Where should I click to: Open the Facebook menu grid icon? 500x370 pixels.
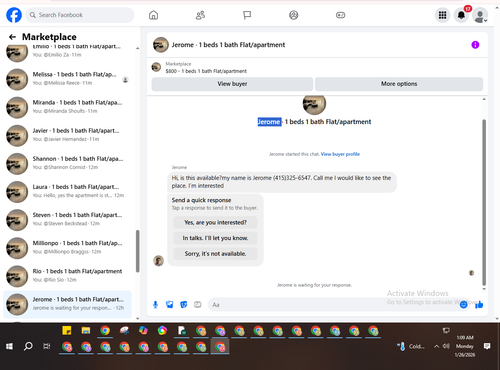point(442,15)
